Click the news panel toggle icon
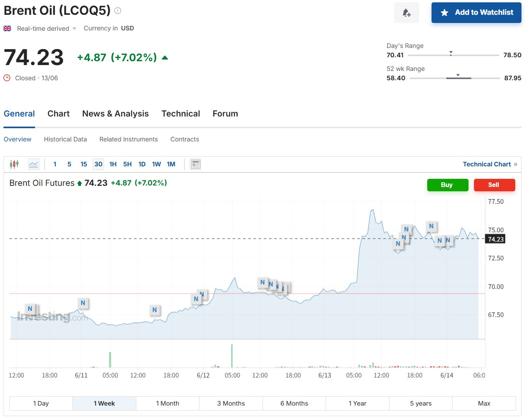525x420 pixels. click(x=196, y=164)
